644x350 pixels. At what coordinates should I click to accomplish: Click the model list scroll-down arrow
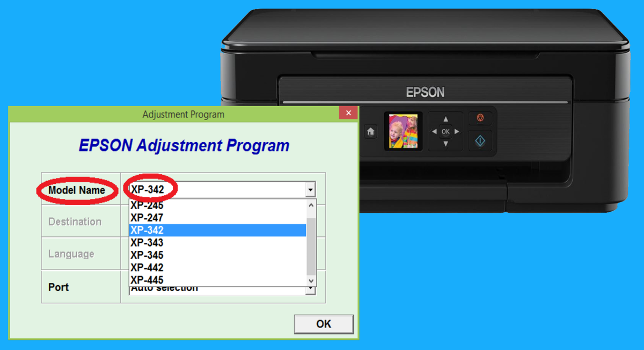311,281
